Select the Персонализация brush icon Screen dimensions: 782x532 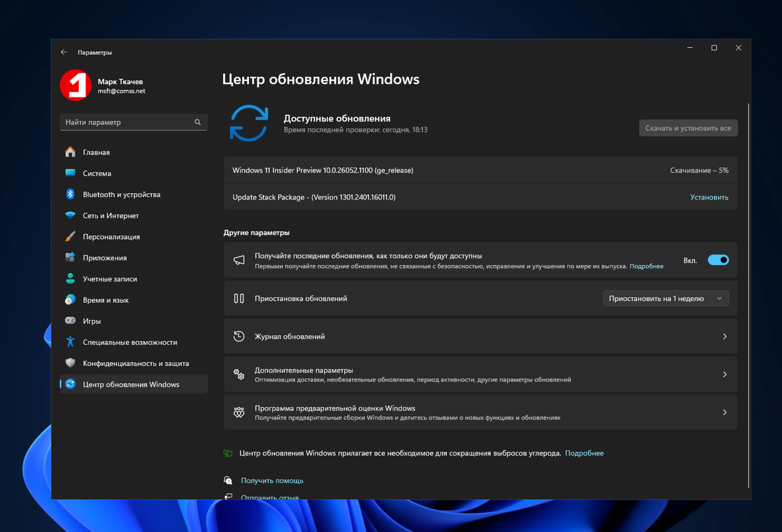(x=70, y=236)
